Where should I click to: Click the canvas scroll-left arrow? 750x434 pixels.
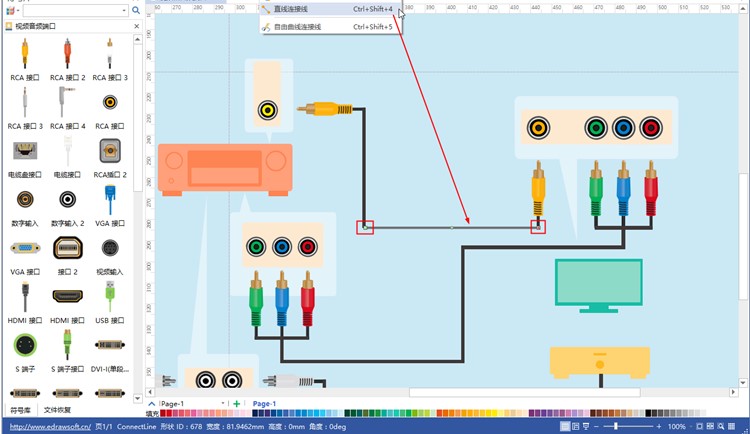pyautogui.click(x=151, y=392)
